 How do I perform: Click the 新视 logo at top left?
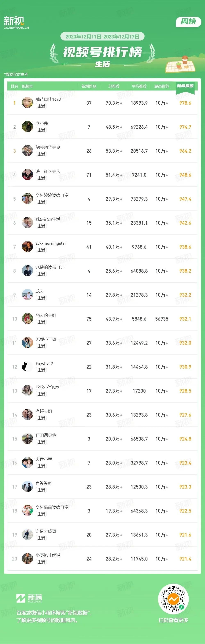tap(16, 23)
